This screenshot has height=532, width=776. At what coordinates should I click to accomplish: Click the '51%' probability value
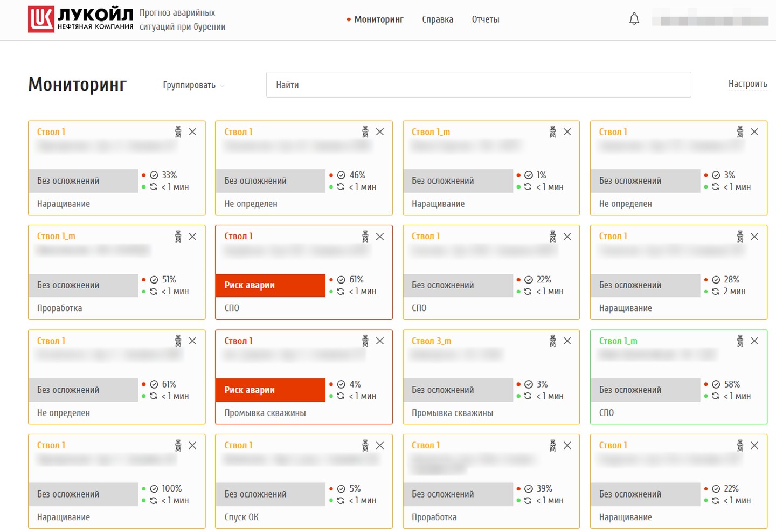pos(169,280)
